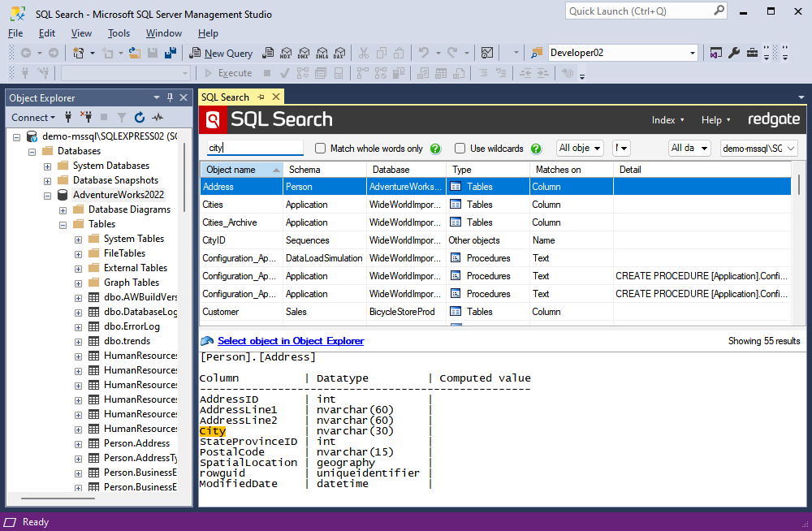Click the Connect Object Explorer plug icon
This screenshot has width=812, height=531.
pyautogui.click(x=68, y=118)
